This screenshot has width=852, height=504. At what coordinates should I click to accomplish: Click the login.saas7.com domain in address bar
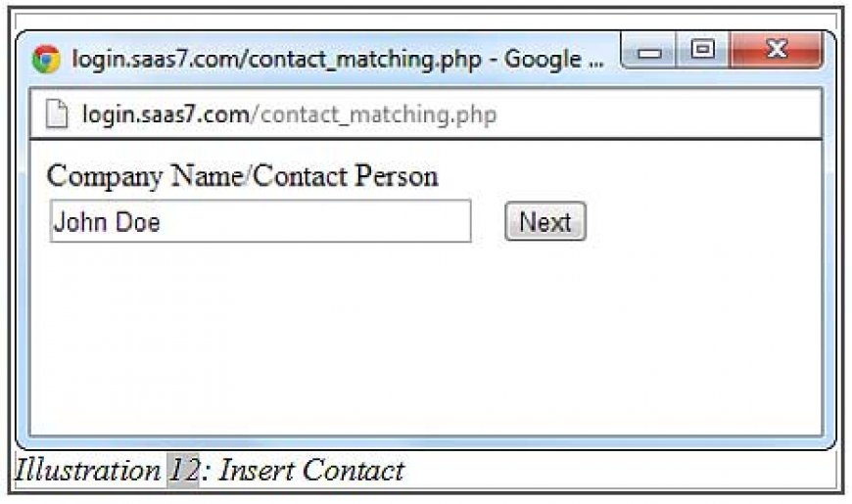coord(166,115)
